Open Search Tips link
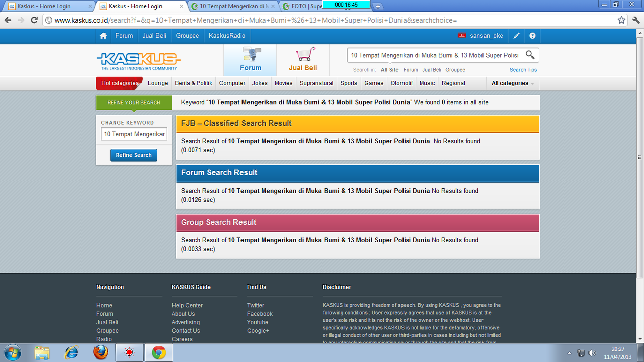 (x=523, y=70)
